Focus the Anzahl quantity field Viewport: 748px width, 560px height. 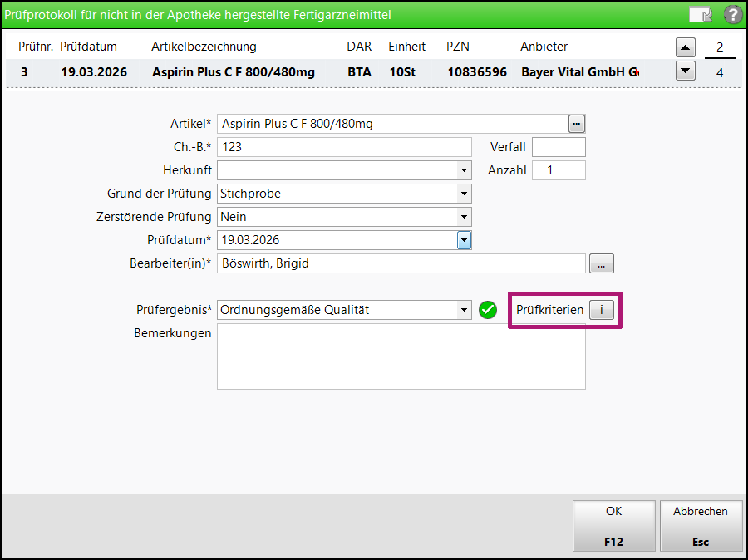(x=558, y=170)
